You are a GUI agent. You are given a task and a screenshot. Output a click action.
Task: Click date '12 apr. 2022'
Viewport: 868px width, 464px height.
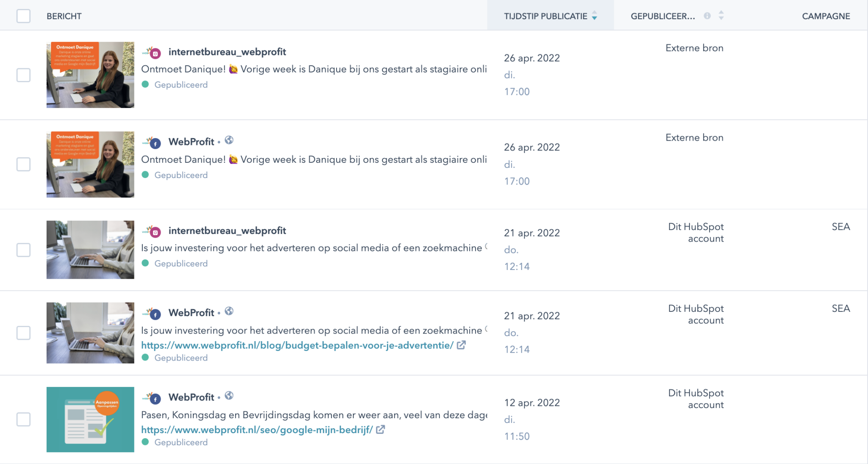coord(532,403)
